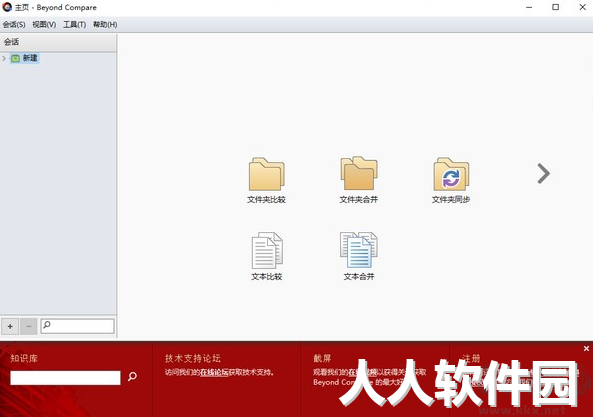Viewport: 593px width, 417px height.
Task: Focus the sessions search filter field
Action: tap(78, 326)
